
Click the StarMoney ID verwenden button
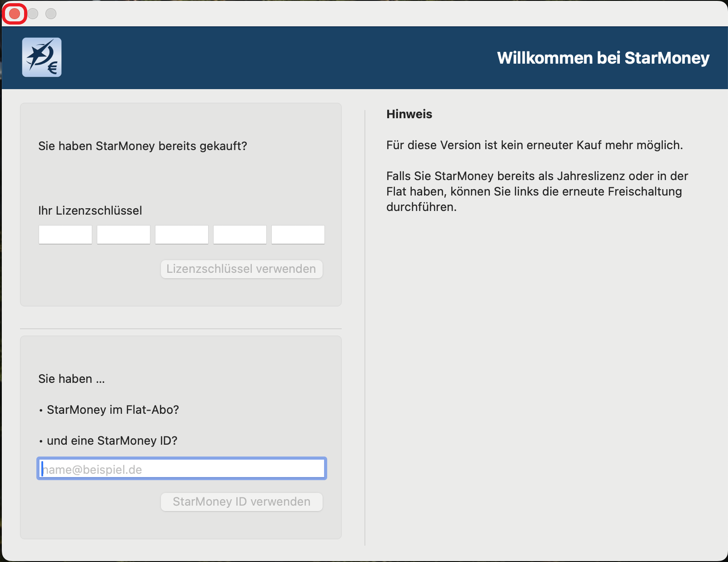(242, 502)
